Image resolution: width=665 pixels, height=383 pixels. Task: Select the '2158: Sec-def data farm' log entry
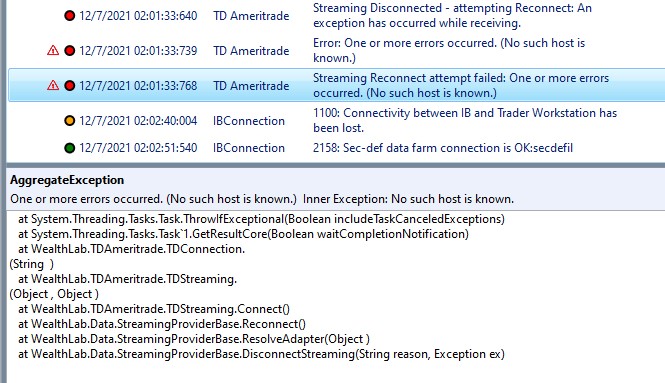pos(443,148)
